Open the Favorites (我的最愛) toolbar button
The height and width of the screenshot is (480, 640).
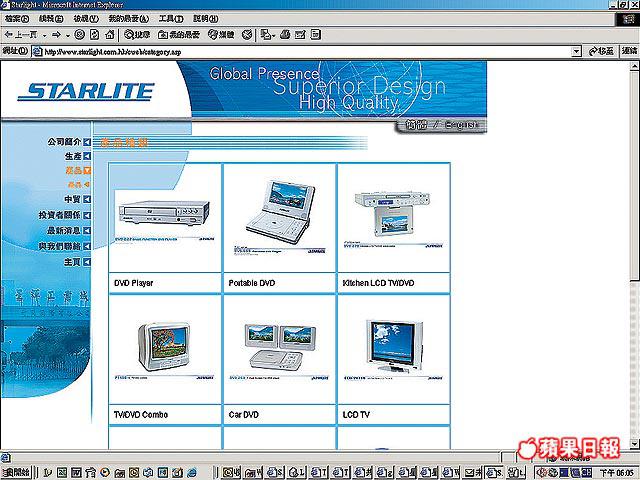click(179, 35)
